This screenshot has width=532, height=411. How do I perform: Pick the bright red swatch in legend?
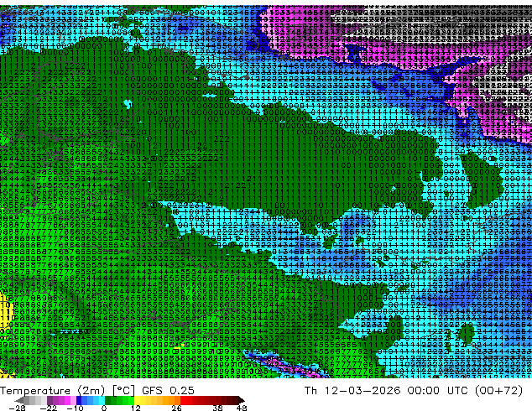(x=183, y=400)
